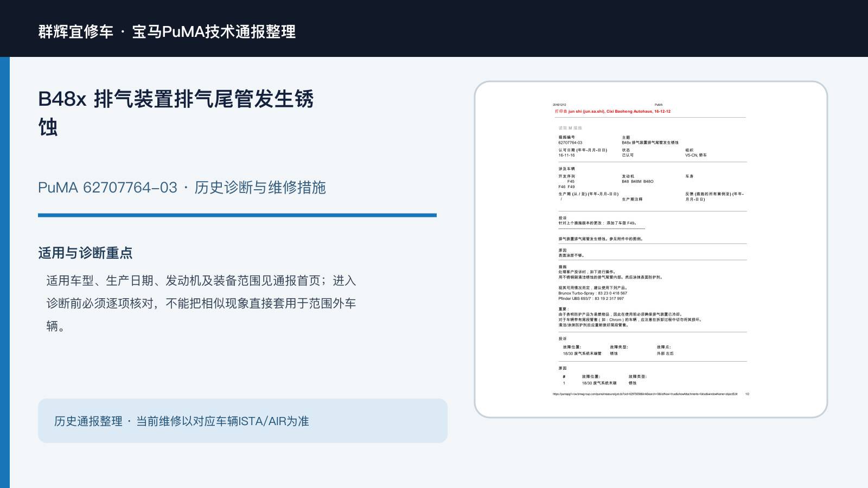Screen dimensions: 868x488
Task: Click the subtitle PuMA 62707764-03 历史诊断与维修措施
Action: click(x=182, y=188)
